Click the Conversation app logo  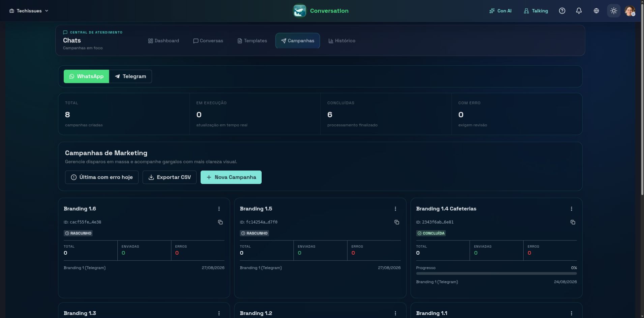click(x=299, y=11)
